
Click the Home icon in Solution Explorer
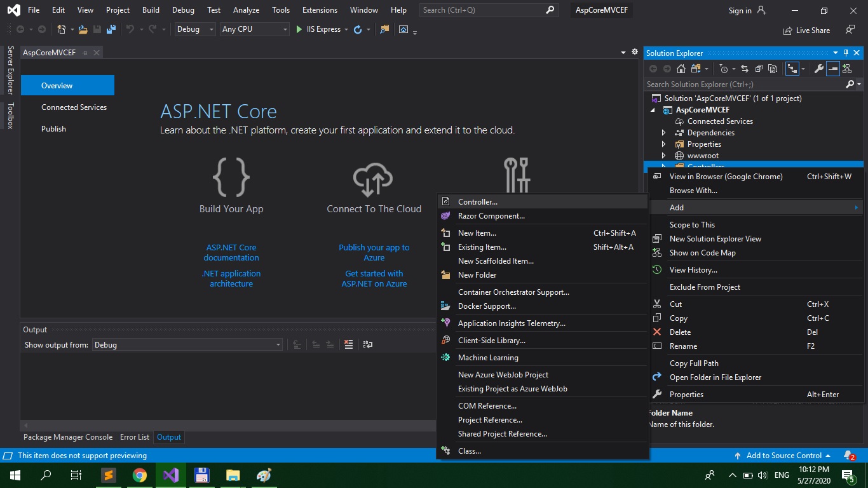point(681,69)
